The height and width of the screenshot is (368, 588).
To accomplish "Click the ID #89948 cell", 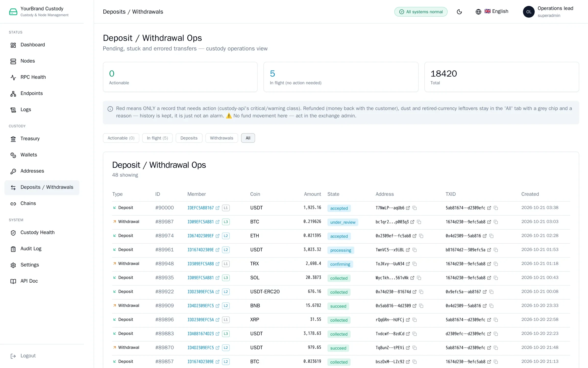I will [164, 264].
